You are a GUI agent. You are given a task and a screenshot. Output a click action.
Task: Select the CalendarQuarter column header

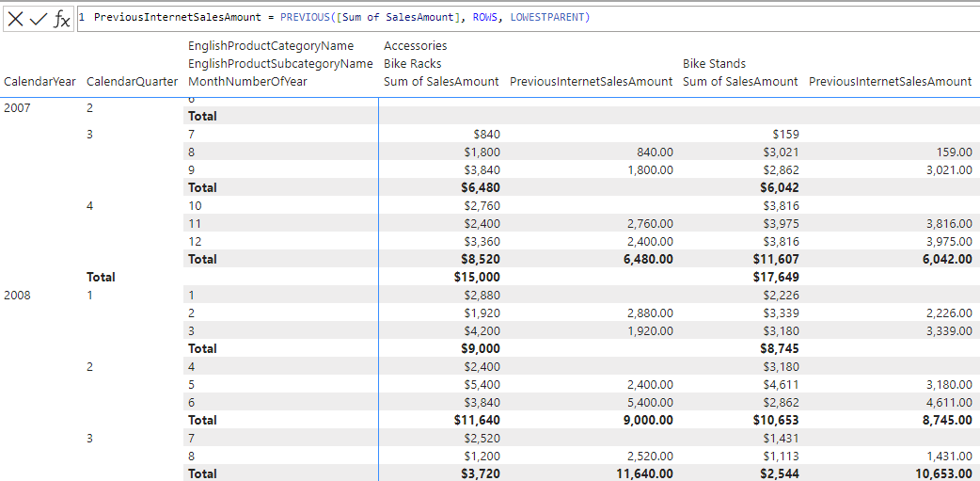tap(132, 82)
